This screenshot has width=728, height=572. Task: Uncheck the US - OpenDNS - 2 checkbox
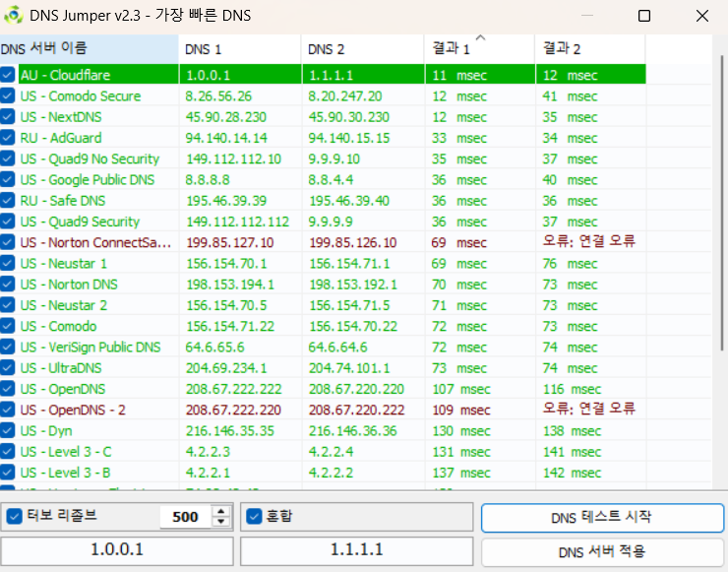tap(8, 410)
